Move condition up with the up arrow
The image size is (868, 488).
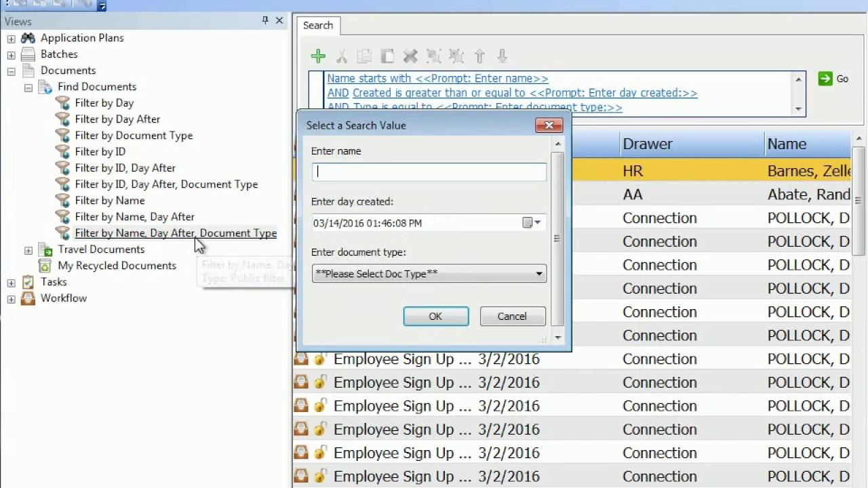point(479,56)
